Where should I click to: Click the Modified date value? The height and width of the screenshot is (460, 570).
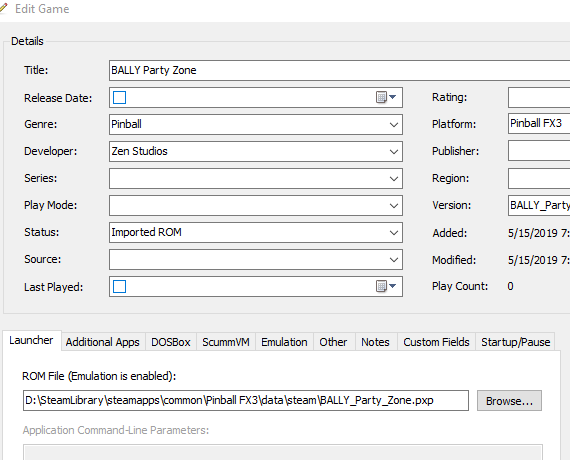[x=539, y=260]
